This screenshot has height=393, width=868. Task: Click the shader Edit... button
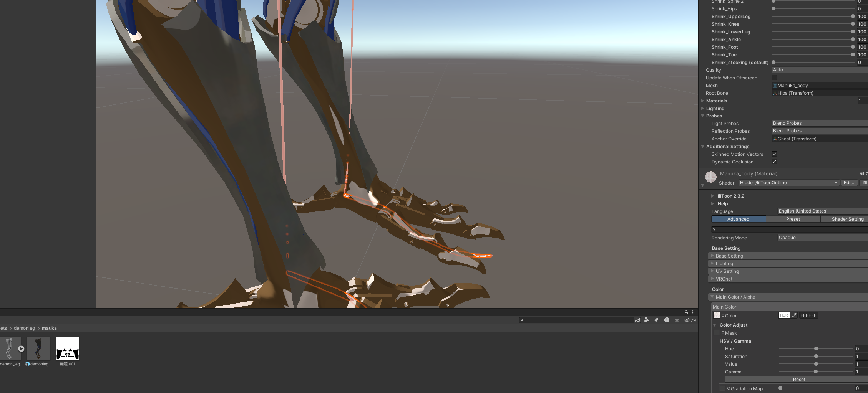(x=849, y=183)
